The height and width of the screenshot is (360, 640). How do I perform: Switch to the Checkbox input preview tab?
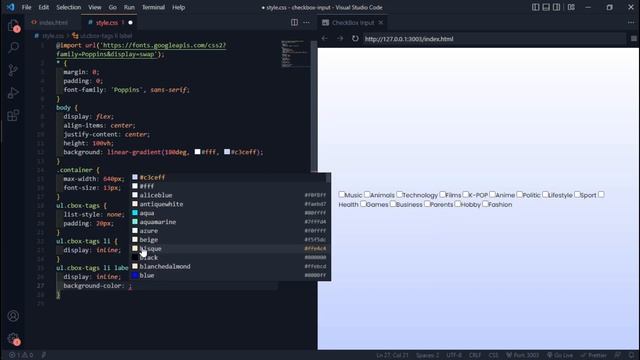[353, 22]
